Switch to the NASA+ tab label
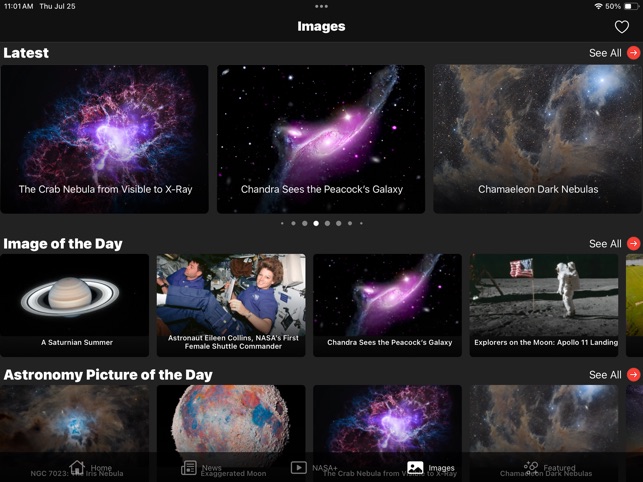Viewport: 643px width, 482px height. coord(325,468)
